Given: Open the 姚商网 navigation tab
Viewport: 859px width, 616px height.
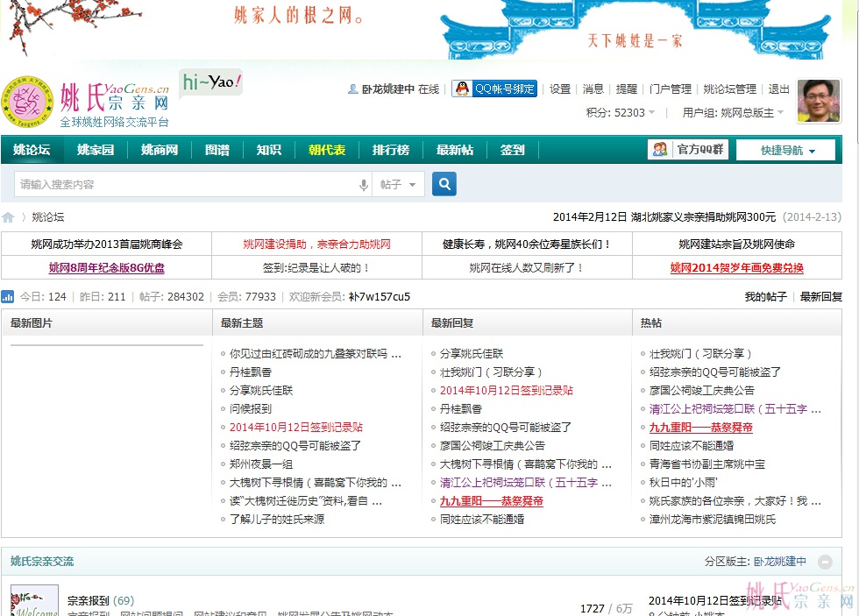Looking at the screenshot, I should coord(160,150).
